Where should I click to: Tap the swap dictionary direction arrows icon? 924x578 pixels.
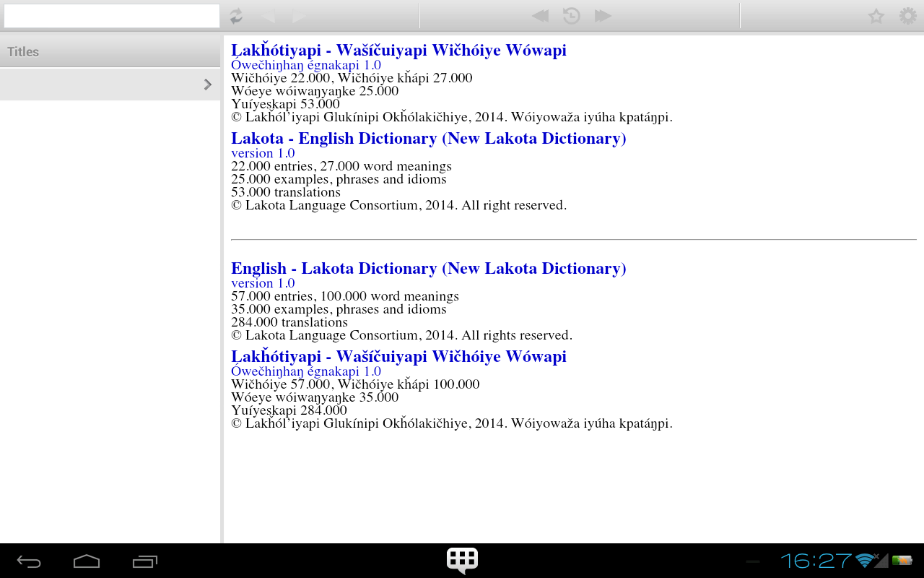(x=236, y=16)
